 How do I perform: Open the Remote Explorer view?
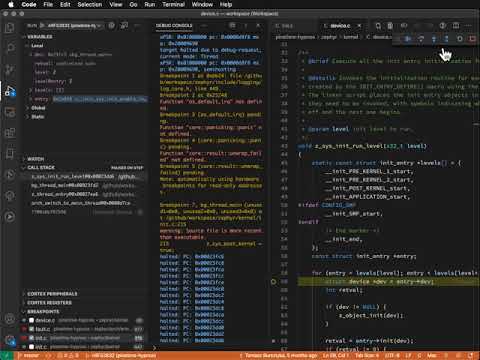pyautogui.click(x=10, y=112)
